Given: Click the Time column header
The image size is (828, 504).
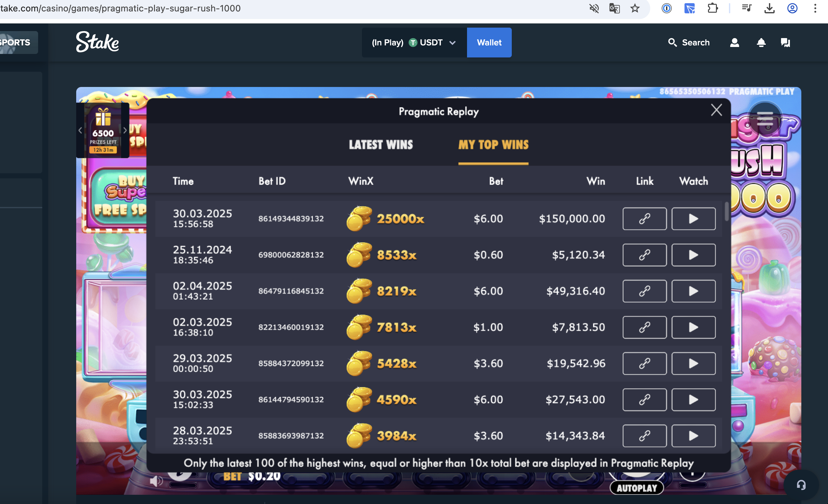Looking at the screenshot, I should point(183,181).
